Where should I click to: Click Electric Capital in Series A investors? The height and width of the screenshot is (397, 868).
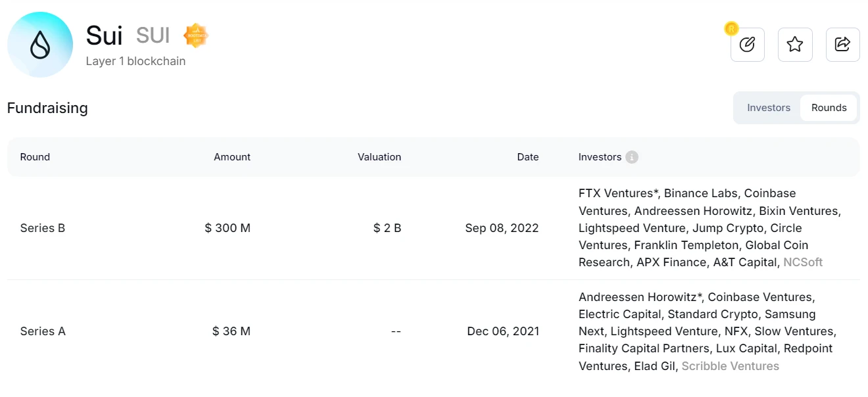(x=619, y=314)
